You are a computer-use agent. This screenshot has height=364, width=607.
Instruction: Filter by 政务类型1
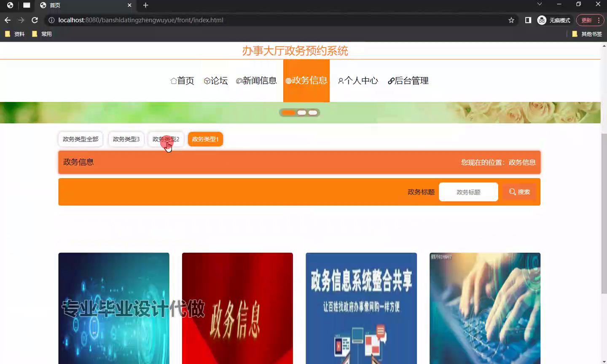point(205,139)
